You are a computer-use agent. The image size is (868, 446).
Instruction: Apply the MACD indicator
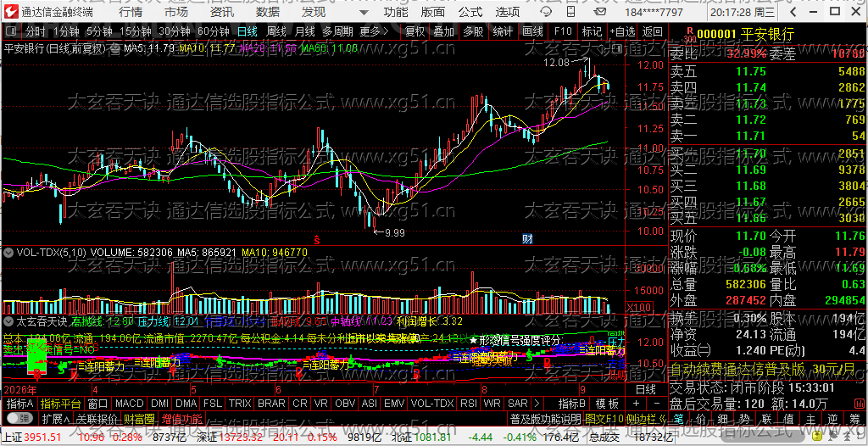(129, 404)
